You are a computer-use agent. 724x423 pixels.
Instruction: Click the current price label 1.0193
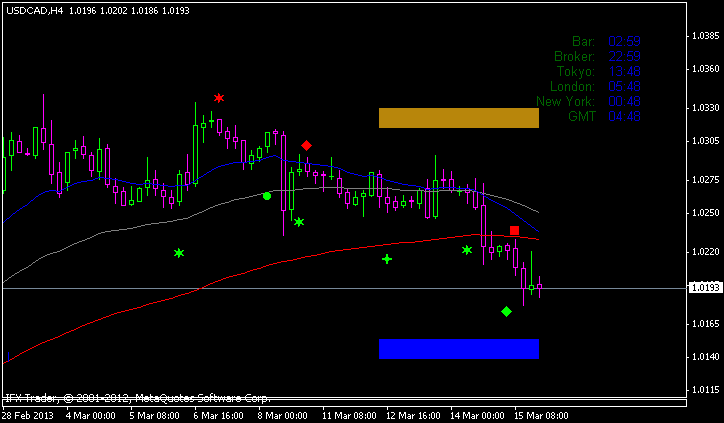[x=705, y=288]
